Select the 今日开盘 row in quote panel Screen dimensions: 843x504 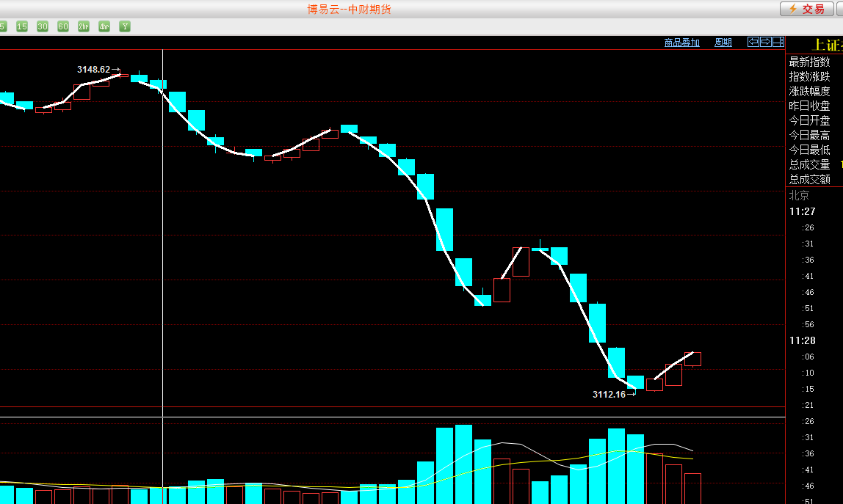(809, 121)
